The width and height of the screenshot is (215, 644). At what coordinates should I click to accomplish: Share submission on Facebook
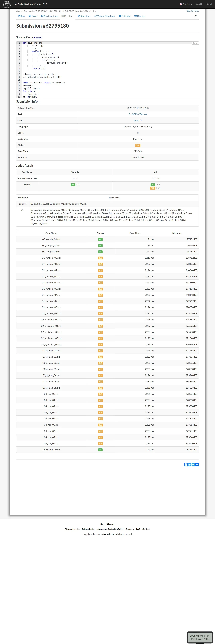click(x=186, y=465)
